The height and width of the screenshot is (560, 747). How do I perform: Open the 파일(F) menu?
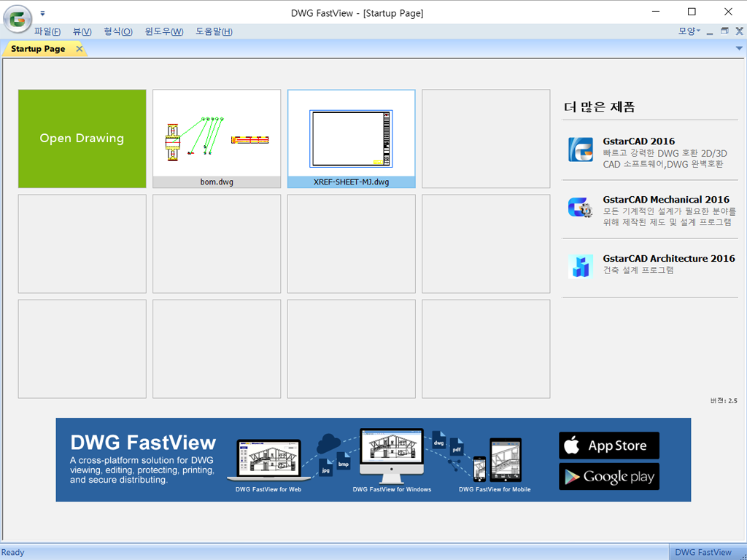pyautogui.click(x=47, y=31)
